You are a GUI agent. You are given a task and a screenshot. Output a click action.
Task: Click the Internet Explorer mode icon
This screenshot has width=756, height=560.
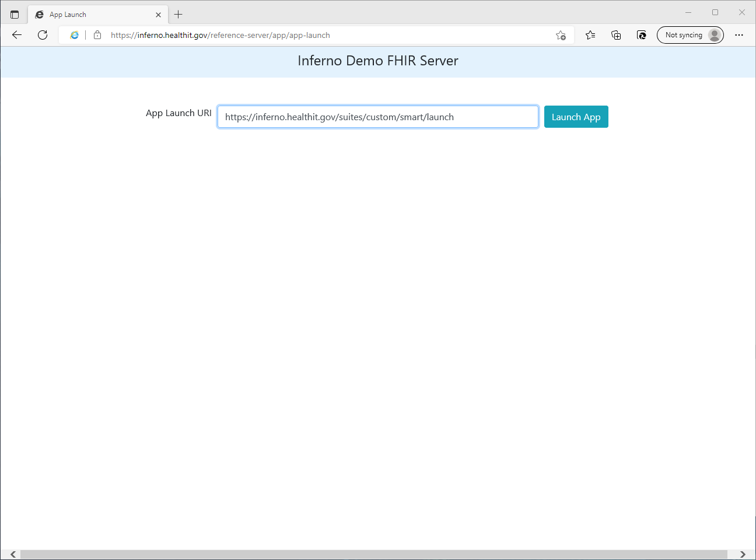pyautogui.click(x=75, y=35)
